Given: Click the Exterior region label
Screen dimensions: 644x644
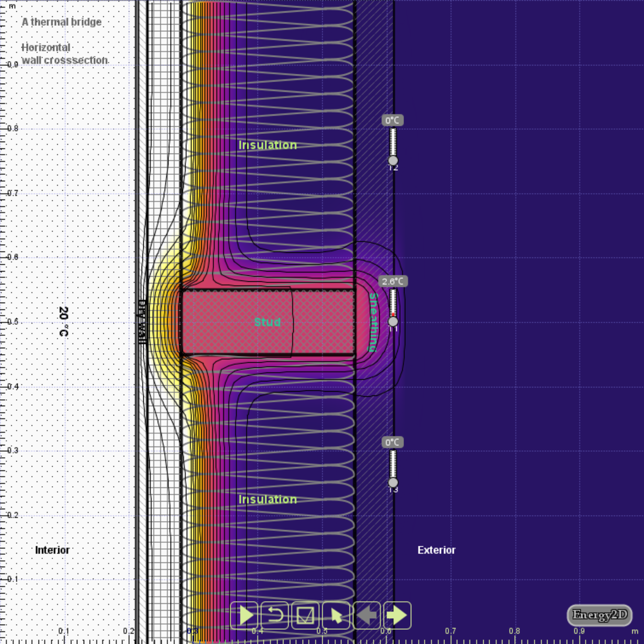Looking at the screenshot, I should click(x=436, y=550).
